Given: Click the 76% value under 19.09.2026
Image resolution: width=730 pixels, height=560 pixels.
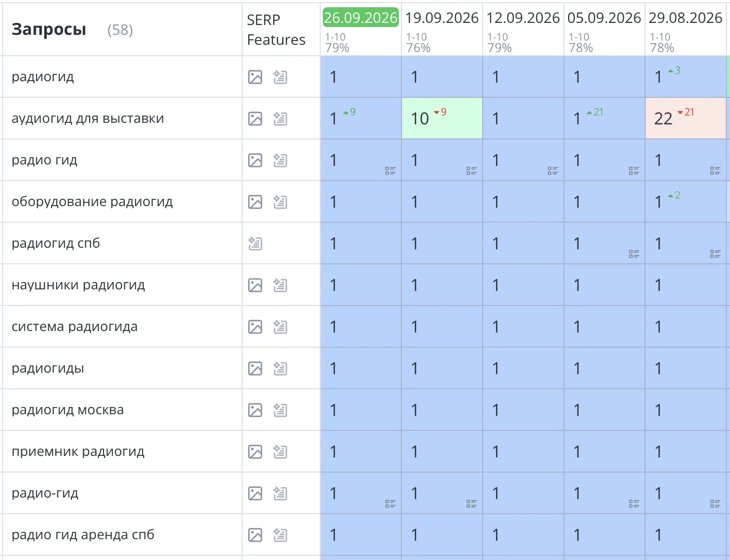Looking at the screenshot, I should (419, 48).
